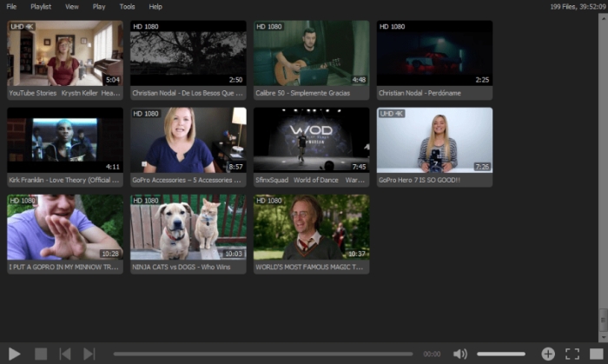Image resolution: width=608 pixels, height=364 pixels.
Task: Open the View menu
Action: [72, 7]
